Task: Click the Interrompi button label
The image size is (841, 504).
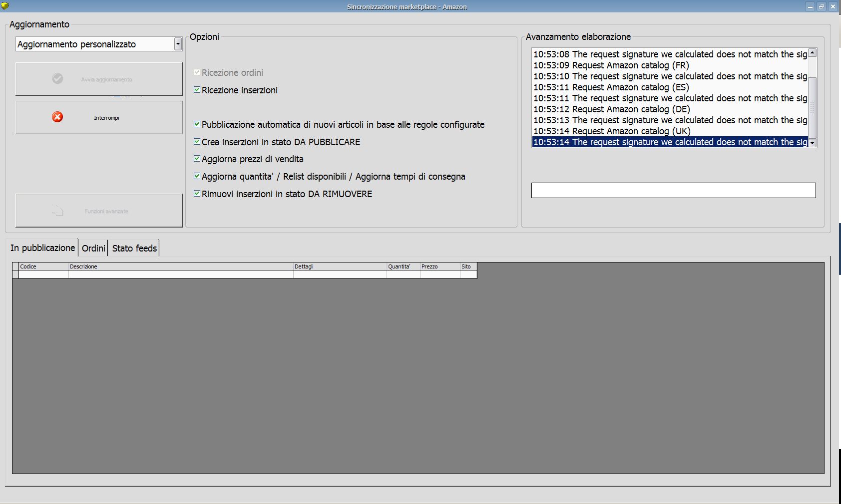Action: (x=106, y=118)
